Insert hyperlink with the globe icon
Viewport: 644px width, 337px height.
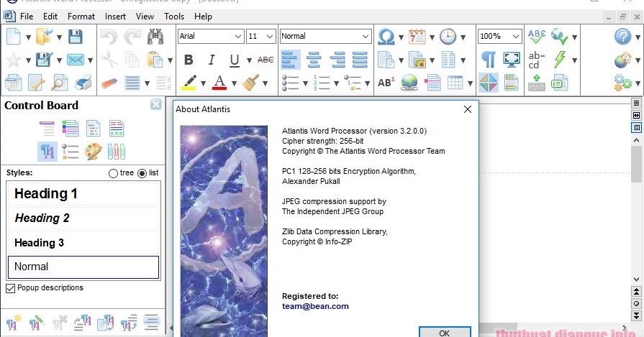point(409,83)
